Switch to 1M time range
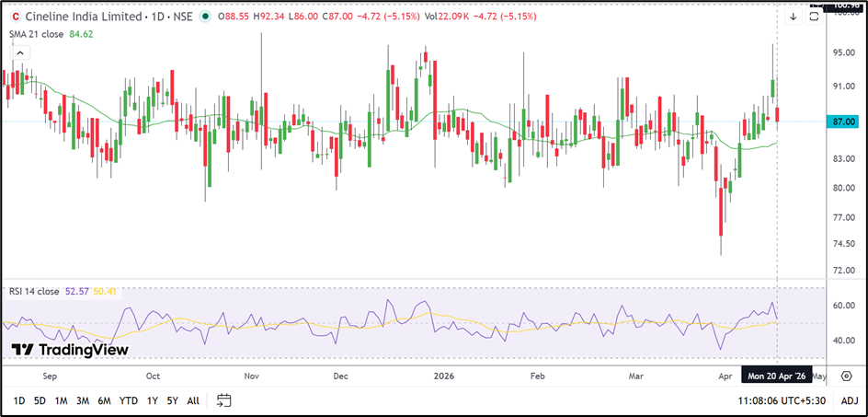The width and height of the screenshot is (868, 417). pyautogui.click(x=61, y=400)
